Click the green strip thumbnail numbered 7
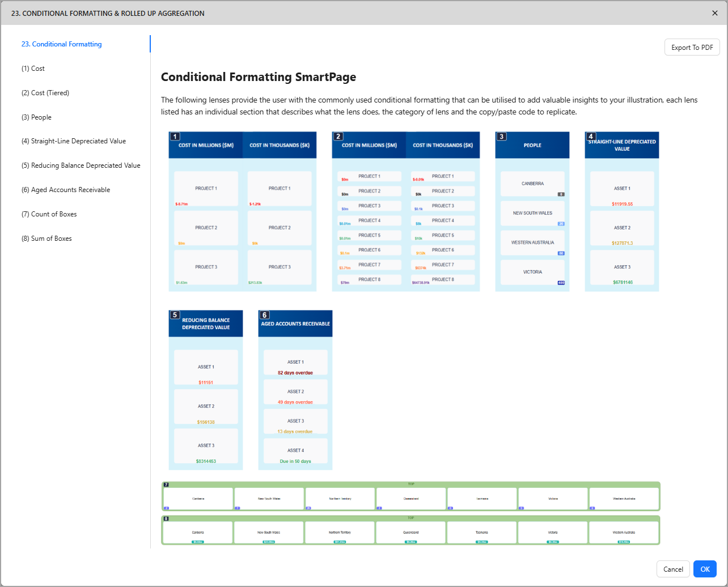The height and width of the screenshot is (587, 728). 410,496
